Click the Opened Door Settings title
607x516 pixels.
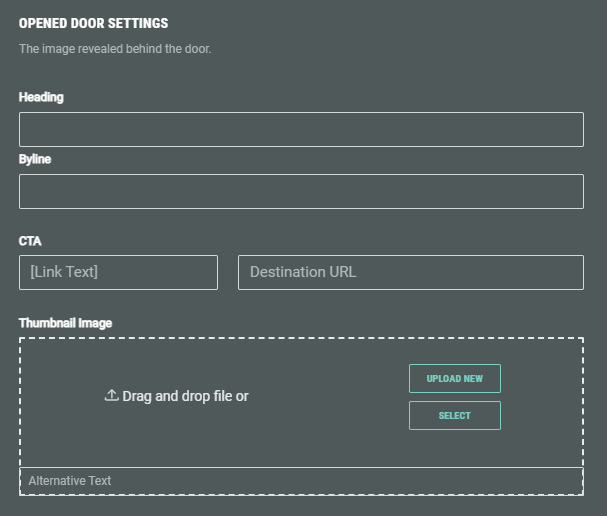(x=93, y=23)
